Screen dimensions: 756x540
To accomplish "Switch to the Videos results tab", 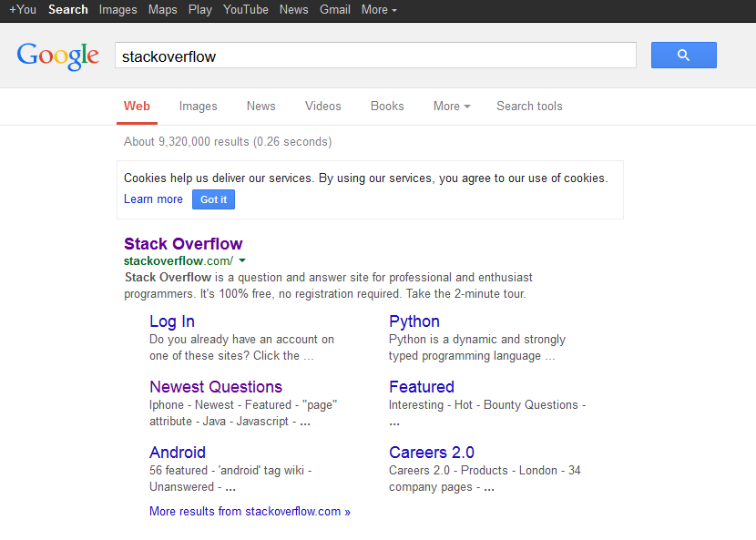I will point(323,106).
